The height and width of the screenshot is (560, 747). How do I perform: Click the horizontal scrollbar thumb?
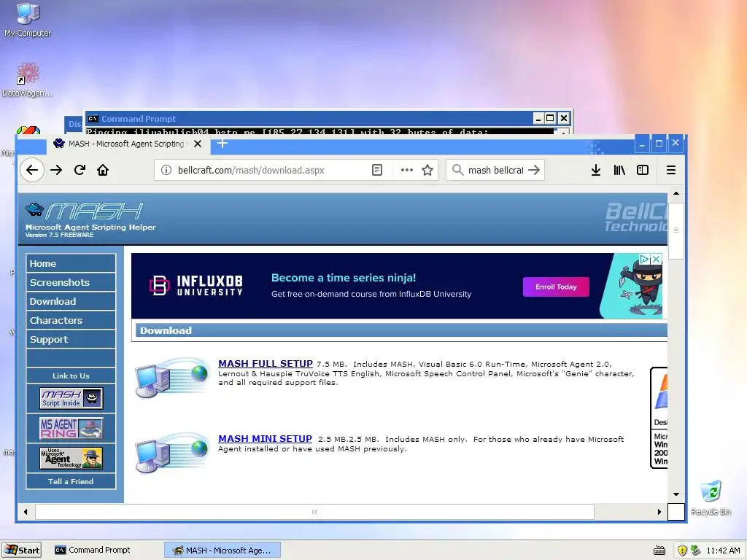click(314, 512)
